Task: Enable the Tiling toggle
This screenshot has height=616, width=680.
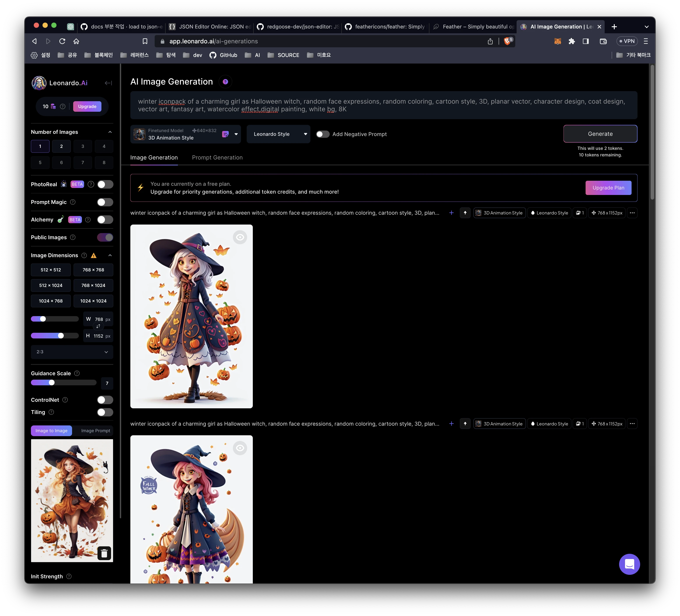Action: tap(105, 412)
